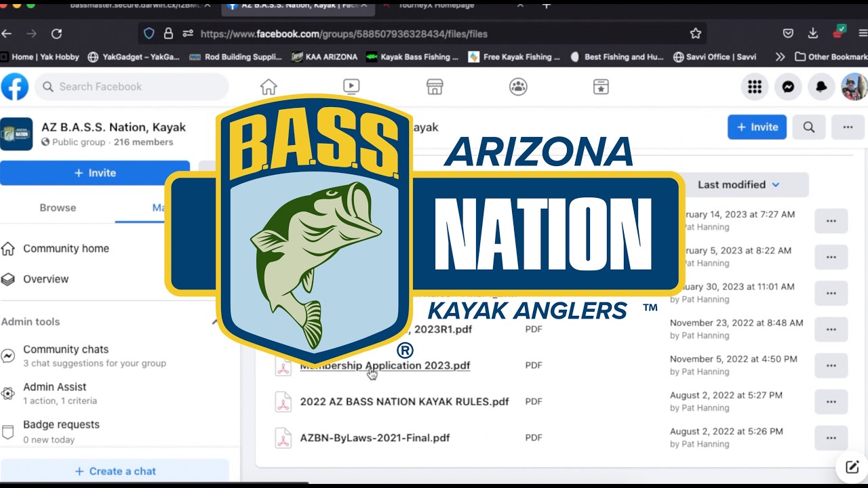The image size is (868, 488).
Task: Open the Watch video icon
Action: point(351,87)
